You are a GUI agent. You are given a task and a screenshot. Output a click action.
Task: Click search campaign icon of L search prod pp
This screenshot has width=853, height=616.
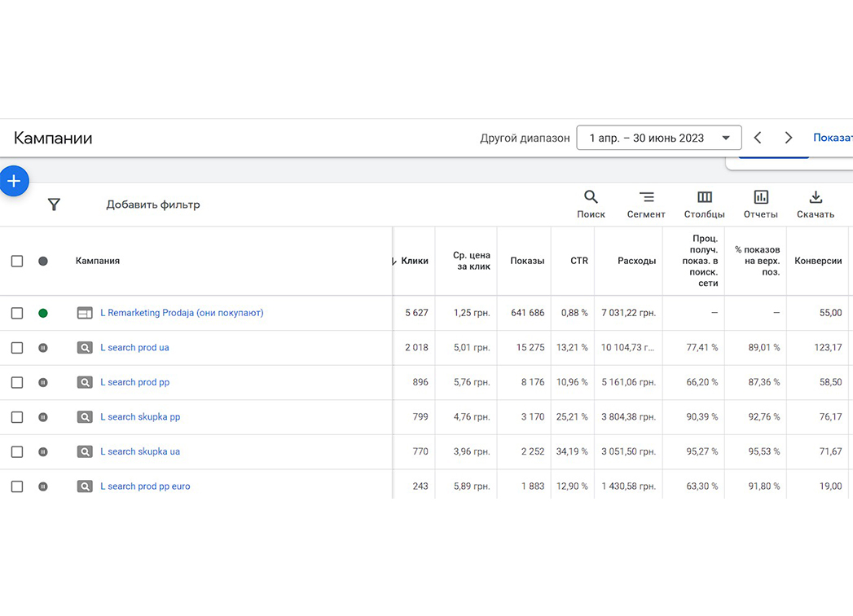85,382
